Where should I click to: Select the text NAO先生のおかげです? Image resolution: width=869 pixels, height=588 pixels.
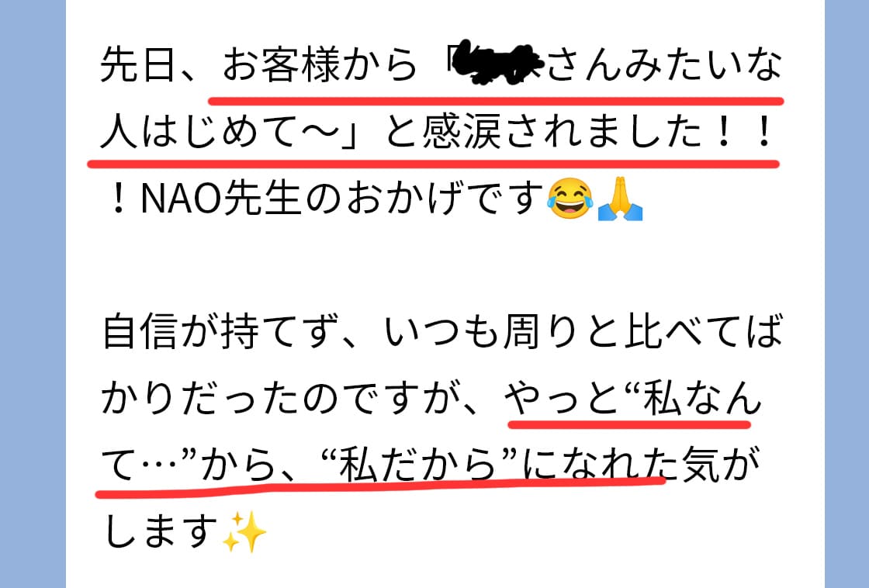(342, 199)
